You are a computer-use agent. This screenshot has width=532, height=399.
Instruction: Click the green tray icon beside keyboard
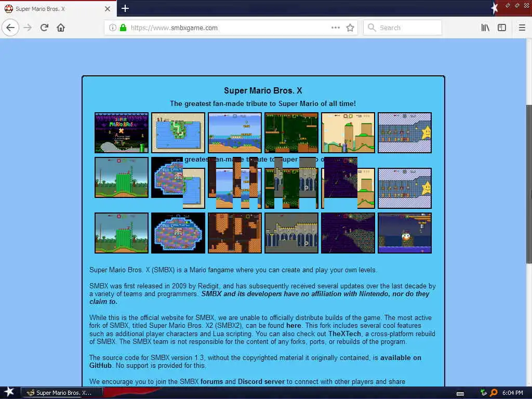484,393
